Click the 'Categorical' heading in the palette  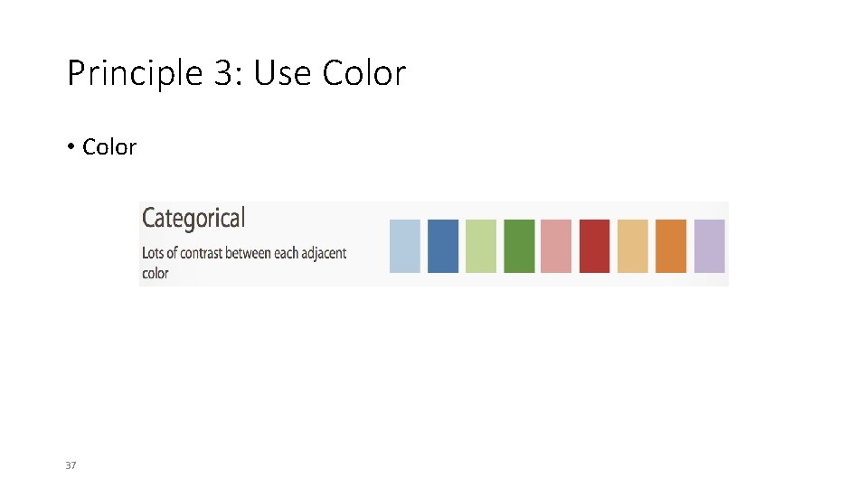(193, 219)
